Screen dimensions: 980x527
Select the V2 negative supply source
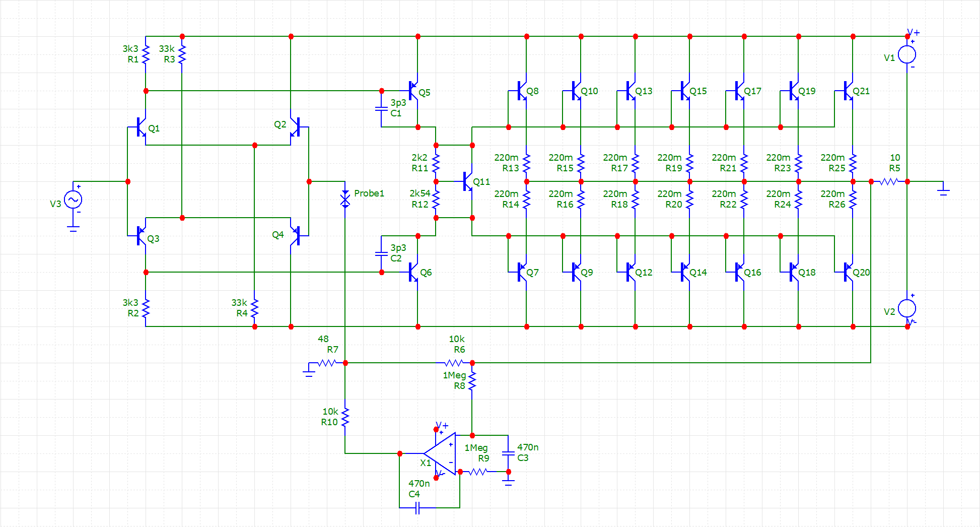907,308
